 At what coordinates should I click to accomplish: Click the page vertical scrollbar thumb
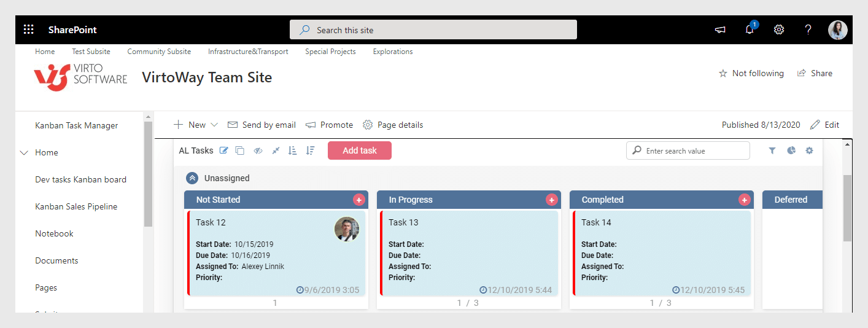click(x=848, y=208)
